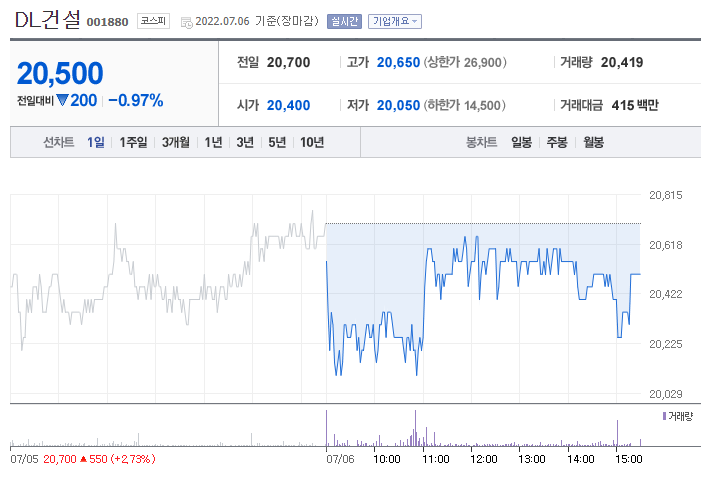
Task: Click the 20,029 y-axis label
Action: coord(666,394)
